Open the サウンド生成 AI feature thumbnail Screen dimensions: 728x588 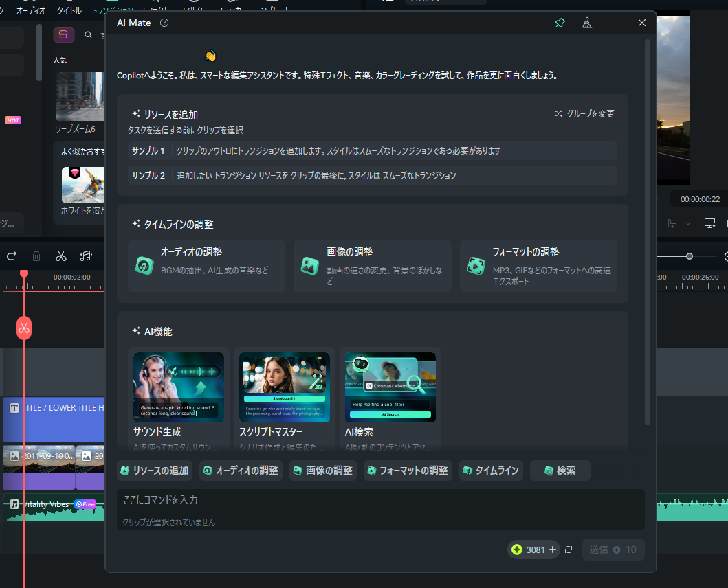click(x=179, y=387)
